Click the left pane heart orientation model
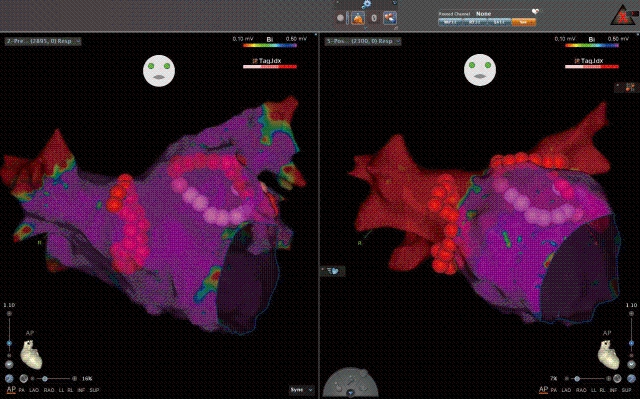640x399 pixels. click(x=31, y=355)
